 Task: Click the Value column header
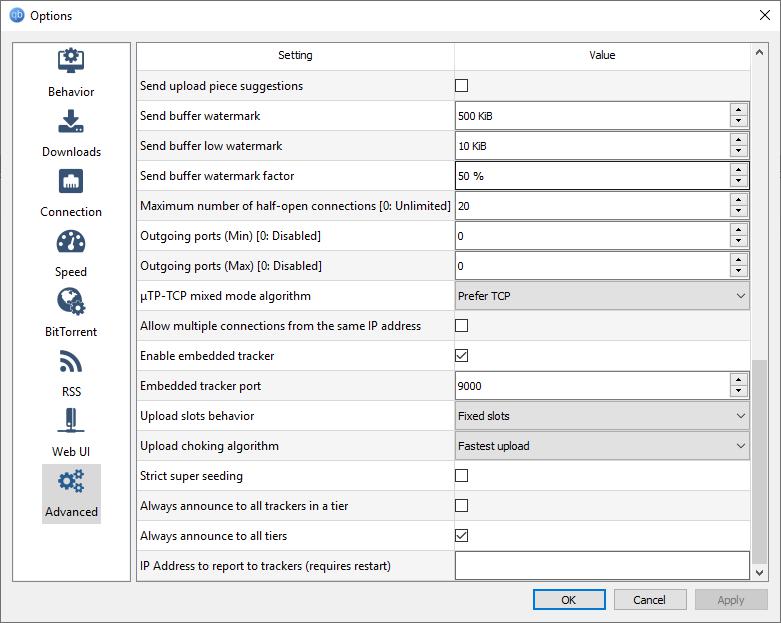[x=602, y=55]
